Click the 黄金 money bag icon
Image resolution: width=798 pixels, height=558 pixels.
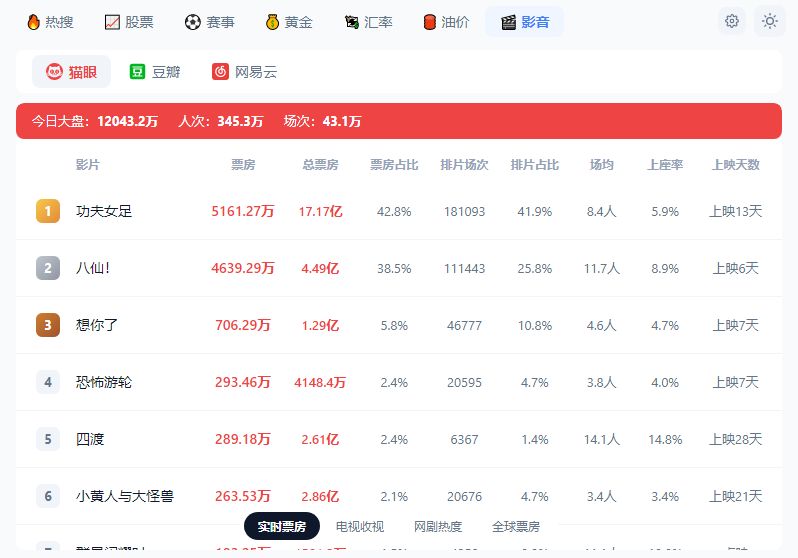272,22
